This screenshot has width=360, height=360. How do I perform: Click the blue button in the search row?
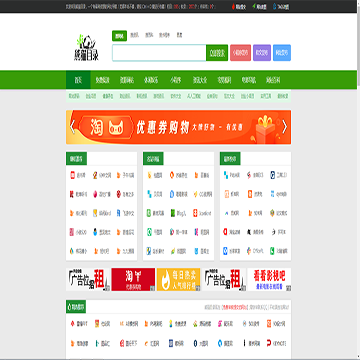[x=282, y=53]
